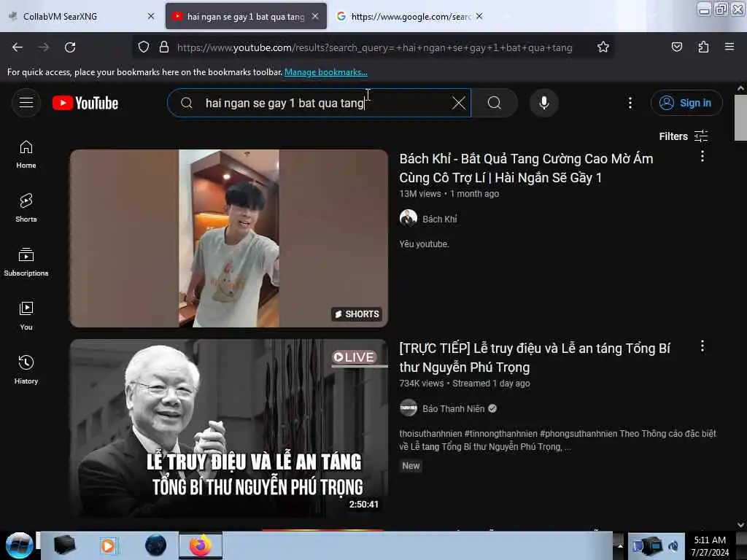This screenshot has height=560, width=747.
Task: Open YouTube settings three-dot menu
Action: 630,103
